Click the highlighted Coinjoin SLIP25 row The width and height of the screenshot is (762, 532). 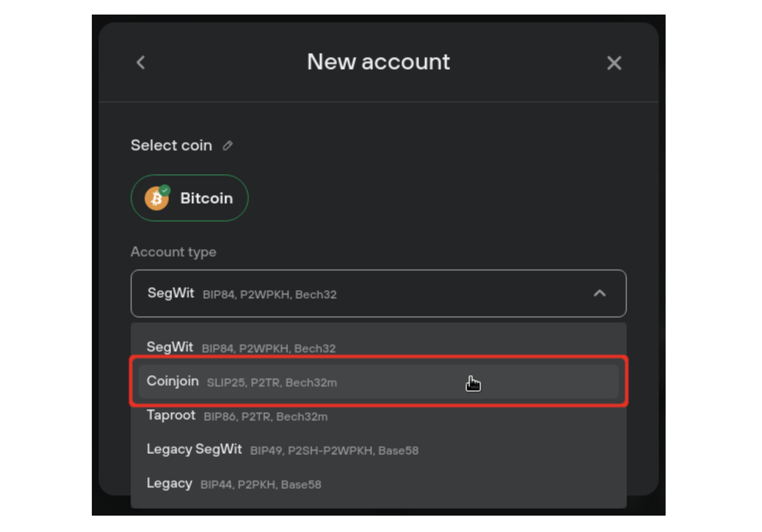[378, 382]
